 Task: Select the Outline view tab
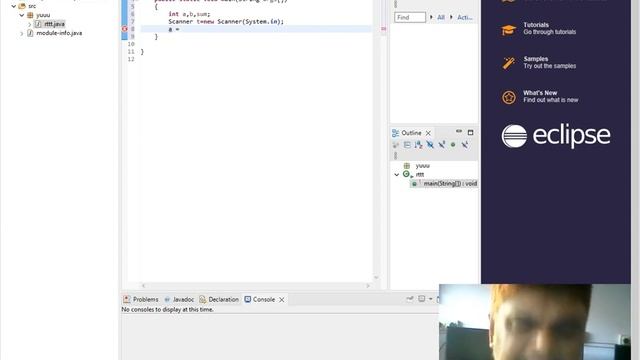411,133
